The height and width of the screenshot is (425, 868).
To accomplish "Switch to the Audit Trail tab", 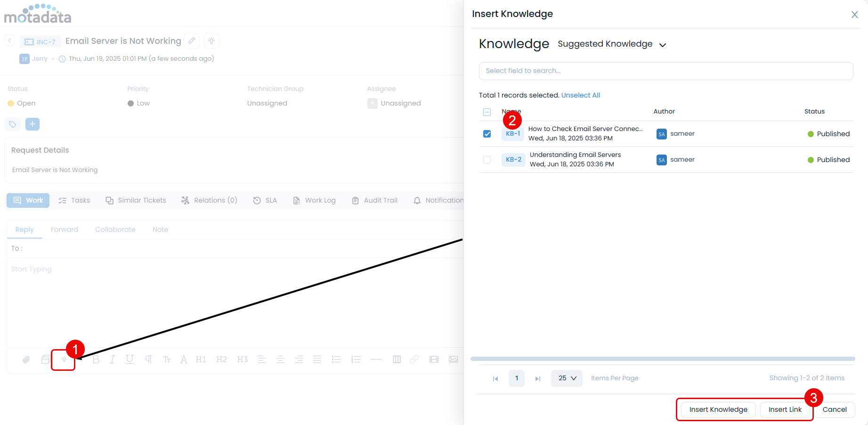I will (380, 200).
